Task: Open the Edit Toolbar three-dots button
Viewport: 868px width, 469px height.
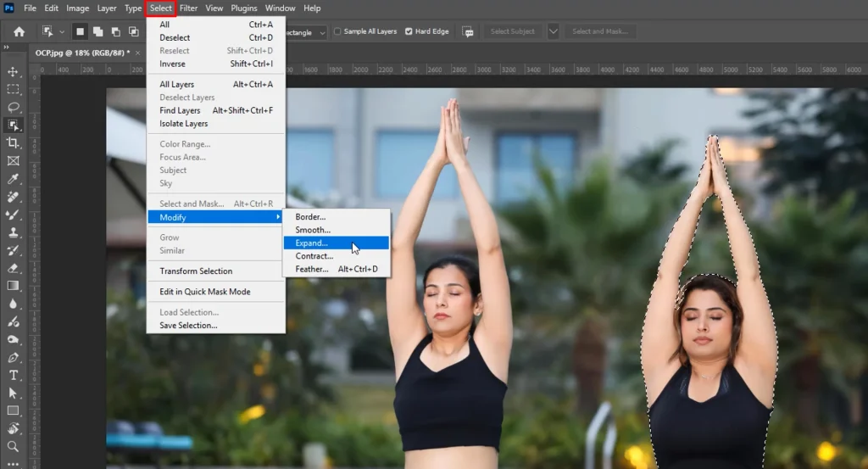Action: coord(13,463)
